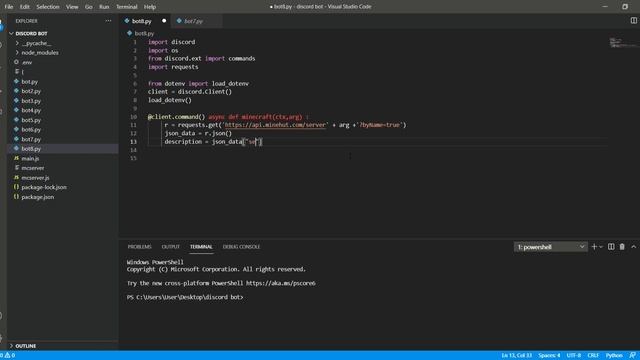Show the OUTPUT panel tab

[x=171, y=247]
